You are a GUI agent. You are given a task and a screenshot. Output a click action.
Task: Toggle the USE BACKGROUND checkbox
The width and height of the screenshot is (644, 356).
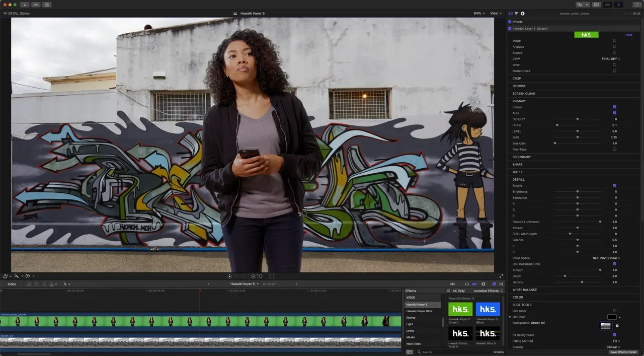614,264
